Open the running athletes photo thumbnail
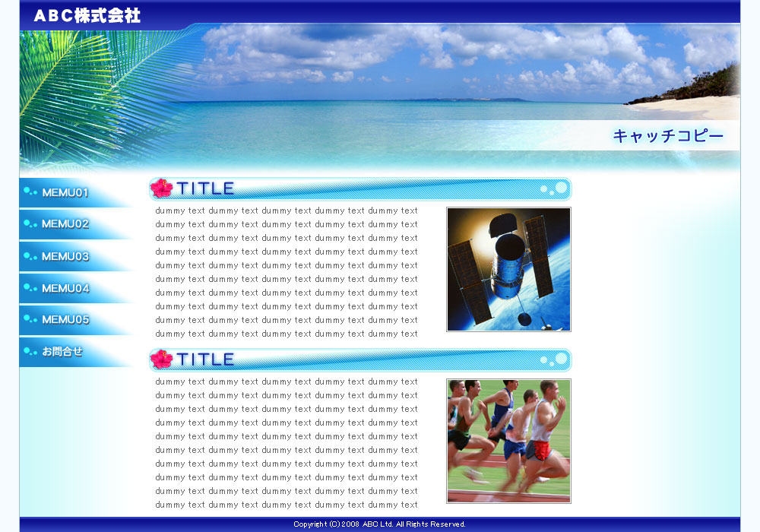This screenshot has height=532, width=760. point(508,441)
